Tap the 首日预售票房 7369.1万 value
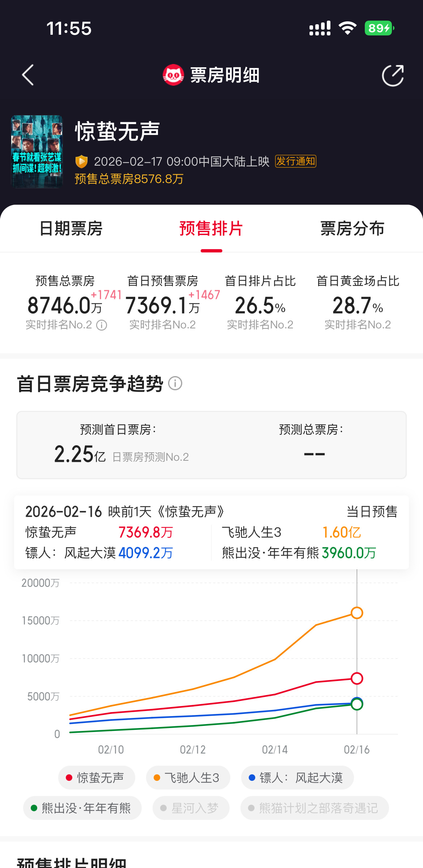This screenshot has width=423, height=868. pos(163,305)
